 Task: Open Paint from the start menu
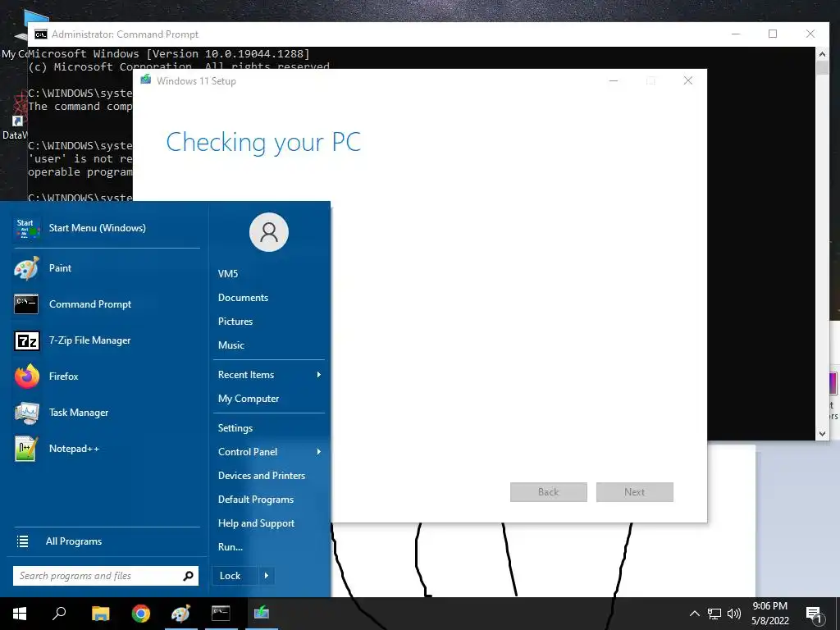point(106,268)
